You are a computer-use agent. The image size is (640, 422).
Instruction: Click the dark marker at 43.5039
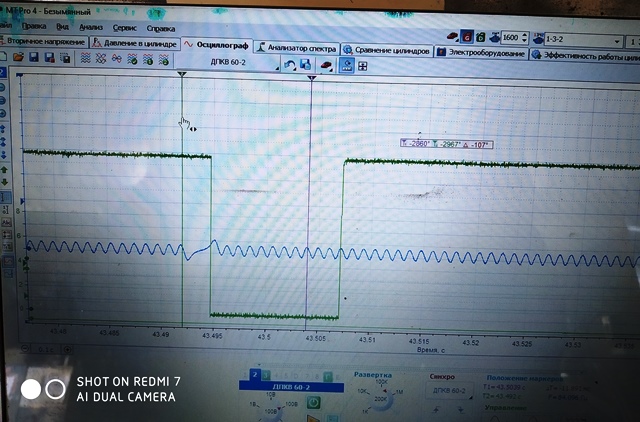pyautogui.click(x=311, y=78)
